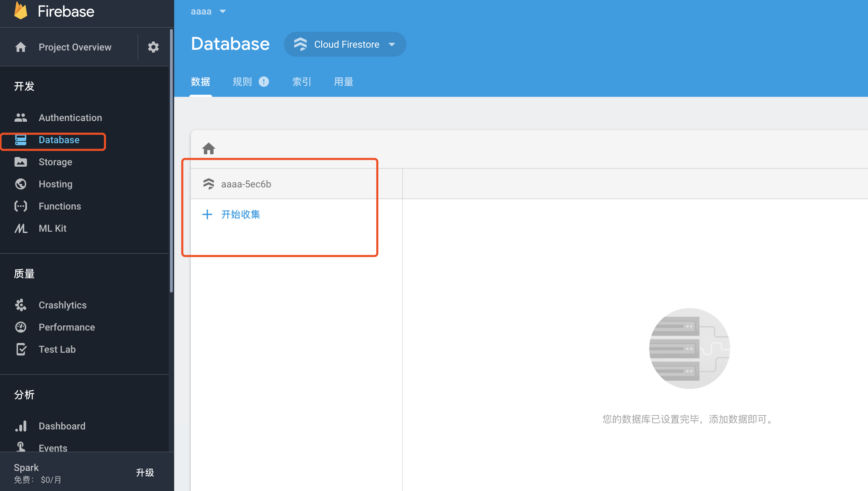The image size is (868, 491).
Task: Click the ML Kit icon
Action: pyautogui.click(x=21, y=228)
